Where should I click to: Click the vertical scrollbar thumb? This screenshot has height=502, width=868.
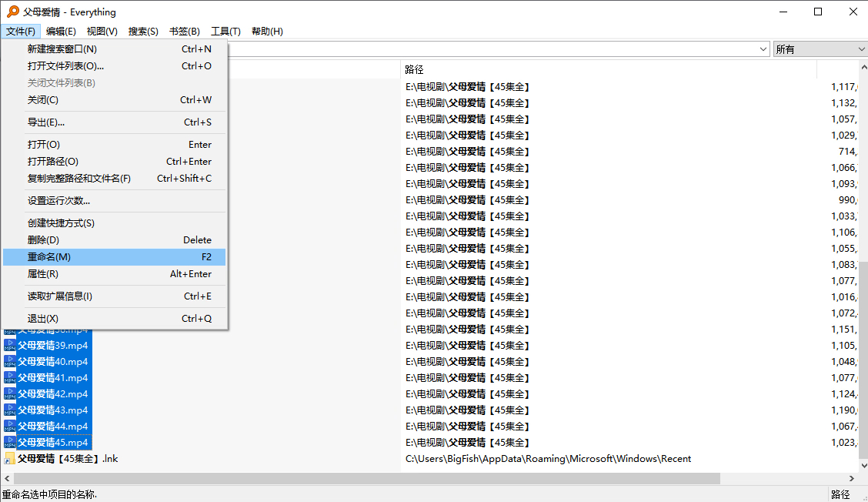tap(863, 359)
